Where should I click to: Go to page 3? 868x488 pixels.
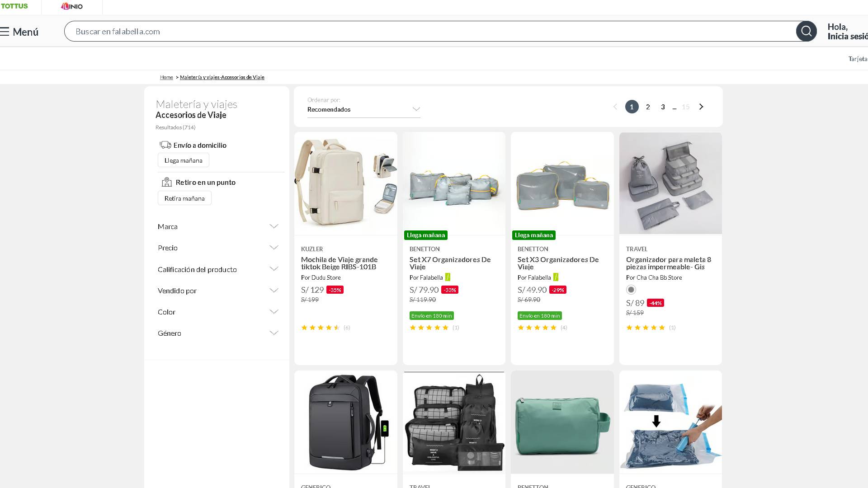click(663, 107)
